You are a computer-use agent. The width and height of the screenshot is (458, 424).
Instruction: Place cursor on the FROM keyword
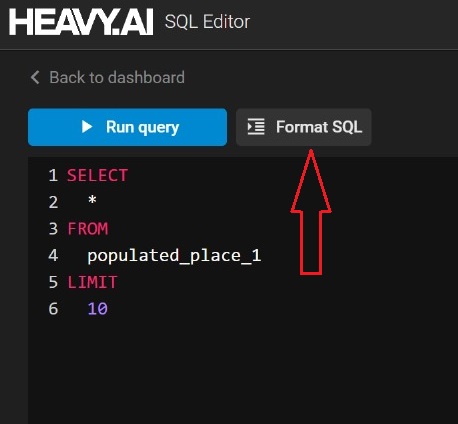88,229
